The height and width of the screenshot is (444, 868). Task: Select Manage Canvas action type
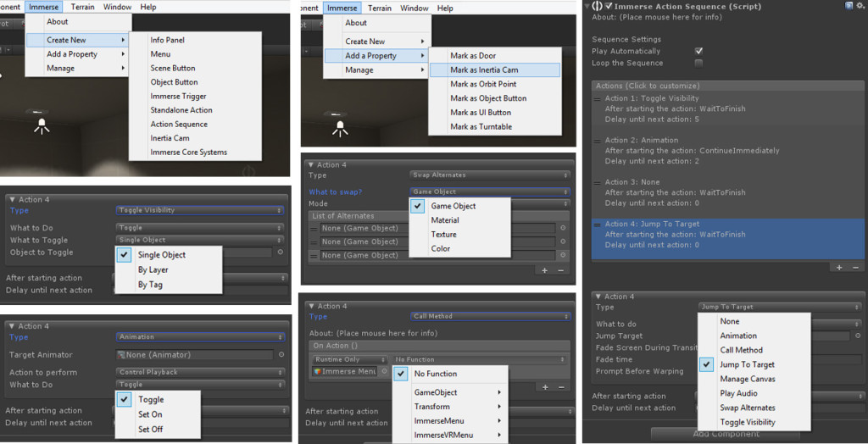[754, 380]
